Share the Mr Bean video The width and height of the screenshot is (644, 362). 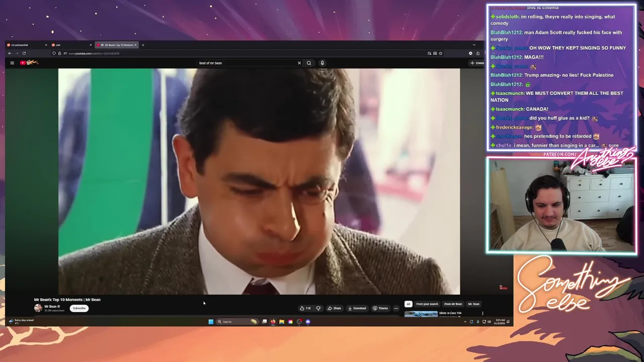334,308
